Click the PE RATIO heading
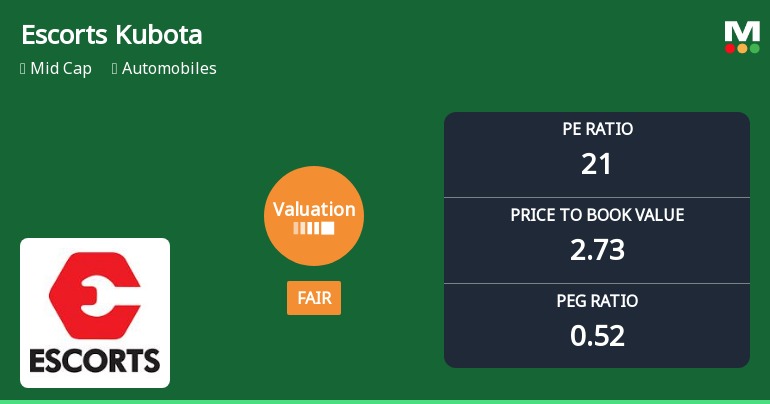 pos(597,129)
